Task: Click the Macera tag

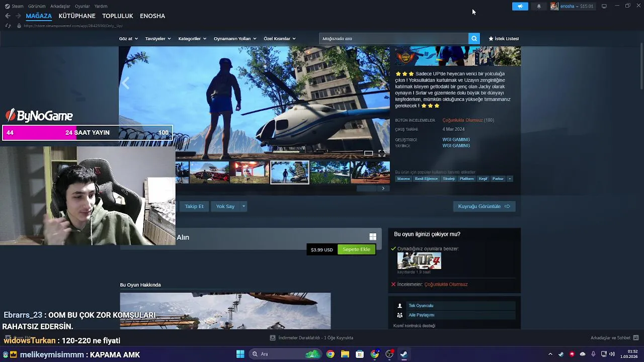Action: pos(404,178)
